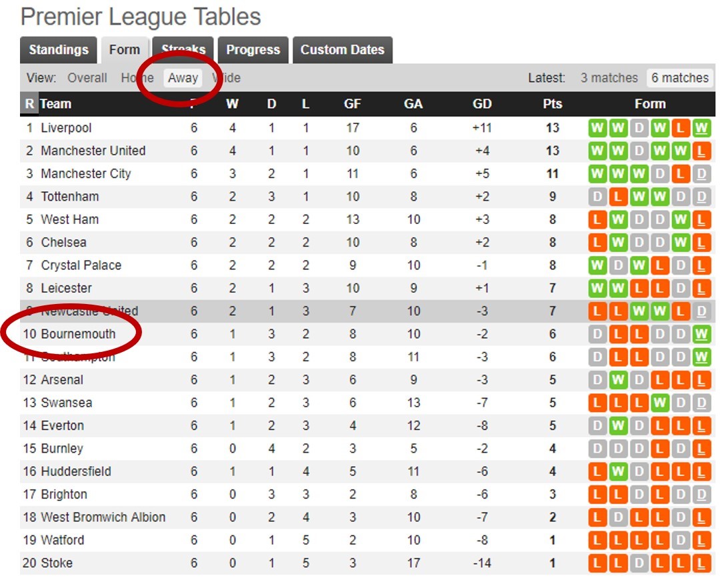
Task: Click Bournemouth's green W form badge
Action: [x=701, y=334]
